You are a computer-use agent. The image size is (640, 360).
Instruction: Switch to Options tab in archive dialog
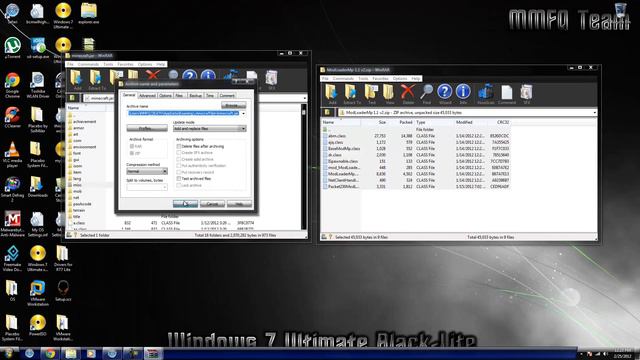(165, 96)
